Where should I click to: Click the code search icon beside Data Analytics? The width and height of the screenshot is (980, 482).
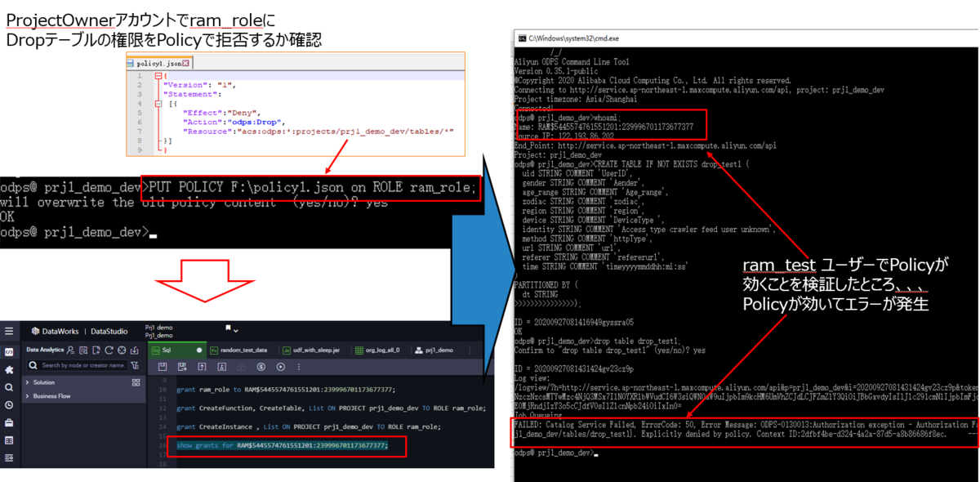pos(83,350)
